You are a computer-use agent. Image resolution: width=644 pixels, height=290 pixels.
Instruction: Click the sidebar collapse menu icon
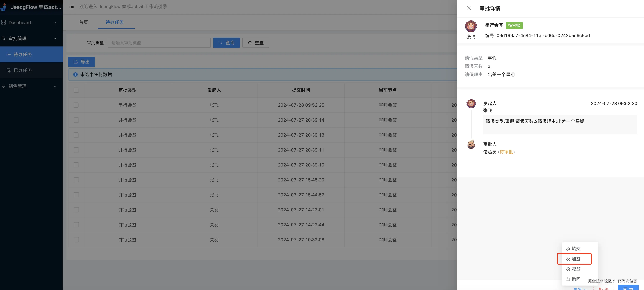[71, 7]
